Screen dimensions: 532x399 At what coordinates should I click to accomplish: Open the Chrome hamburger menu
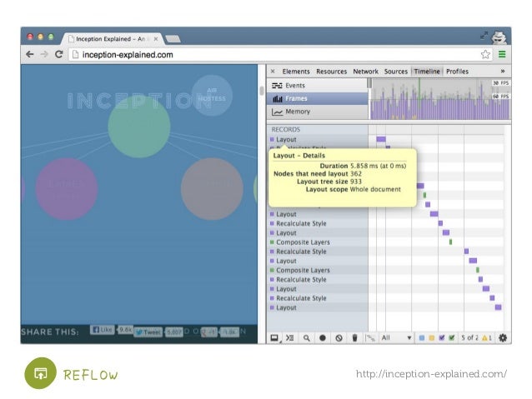(502, 54)
